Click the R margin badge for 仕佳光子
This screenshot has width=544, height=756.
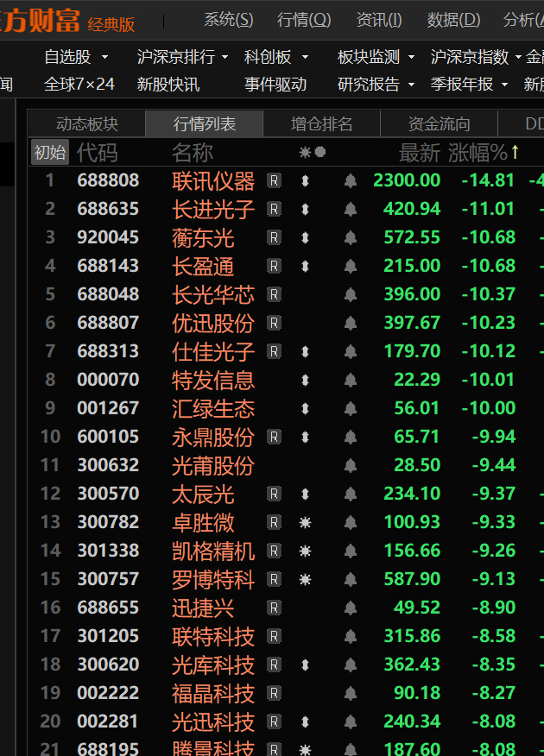(x=274, y=351)
